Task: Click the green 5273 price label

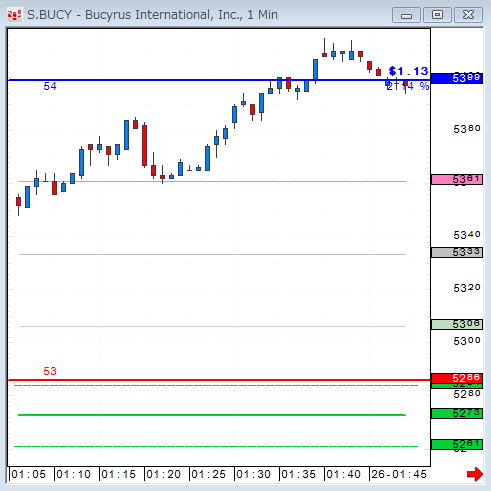Action: [457, 413]
